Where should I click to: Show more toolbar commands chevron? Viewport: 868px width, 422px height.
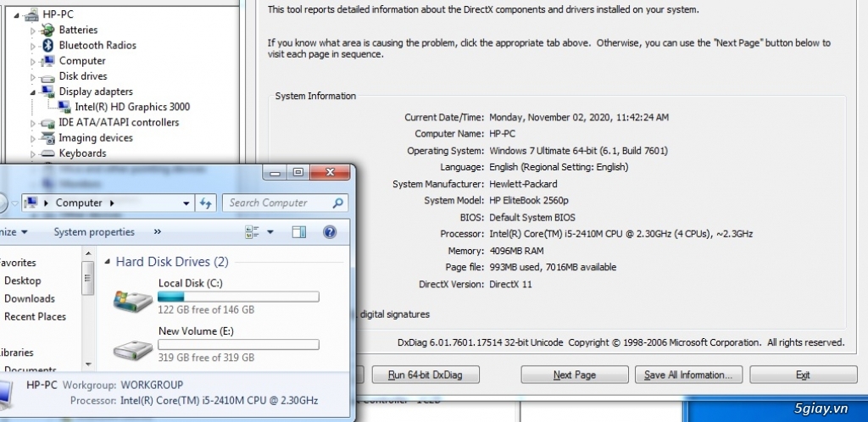point(158,231)
